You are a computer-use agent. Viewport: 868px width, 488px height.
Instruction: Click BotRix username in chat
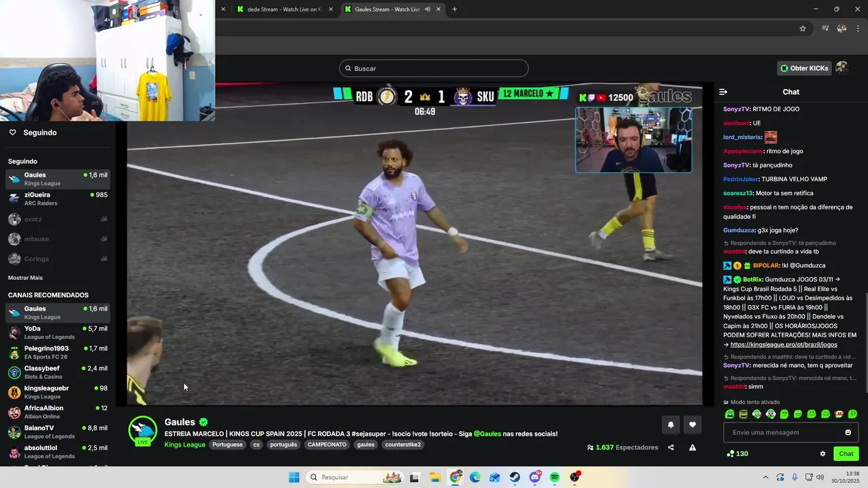pyautogui.click(x=753, y=279)
